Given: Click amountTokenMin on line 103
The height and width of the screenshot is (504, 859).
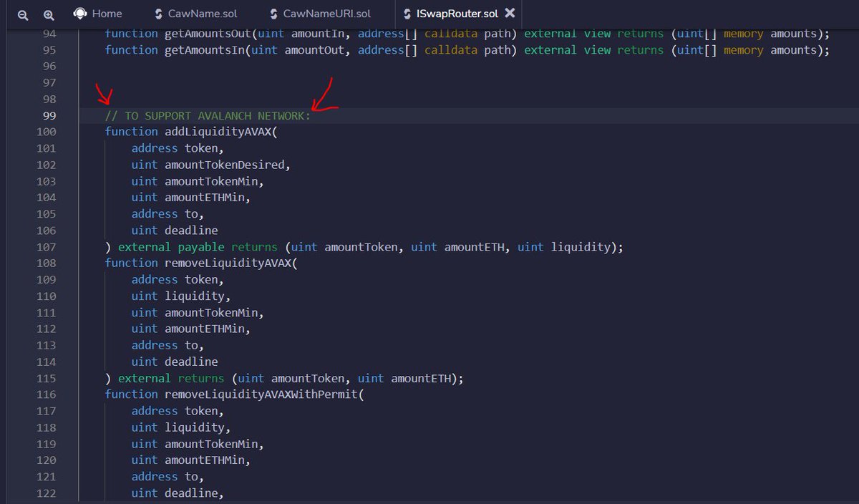Looking at the screenshot, I should [211, 181].
